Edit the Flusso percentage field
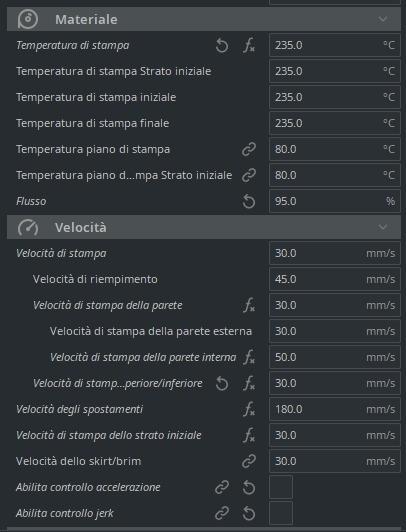 pyautogui.click(x=335, y=201)
